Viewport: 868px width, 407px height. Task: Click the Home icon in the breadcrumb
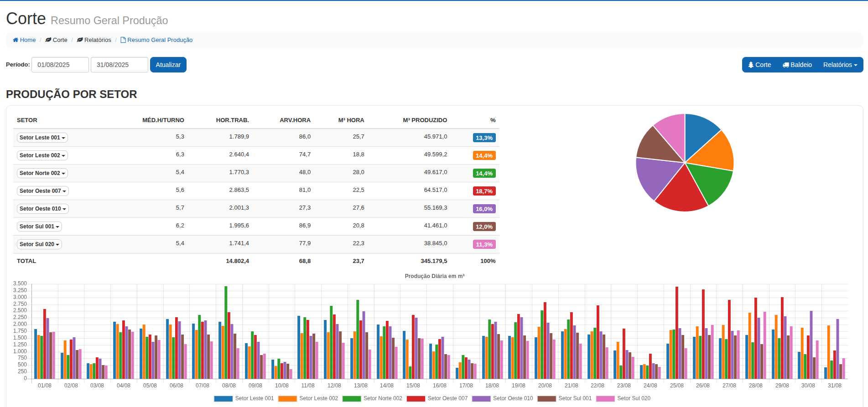(16, 40)
